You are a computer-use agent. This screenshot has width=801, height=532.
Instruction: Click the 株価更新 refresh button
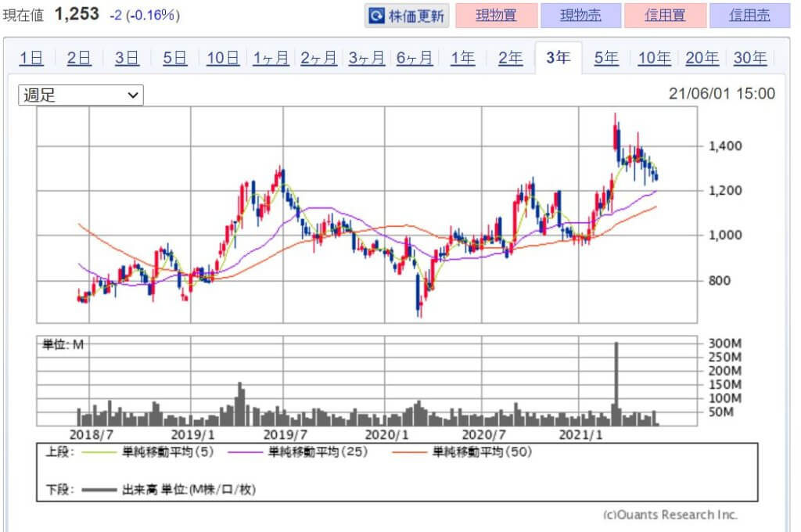click(x=407, y=16)
